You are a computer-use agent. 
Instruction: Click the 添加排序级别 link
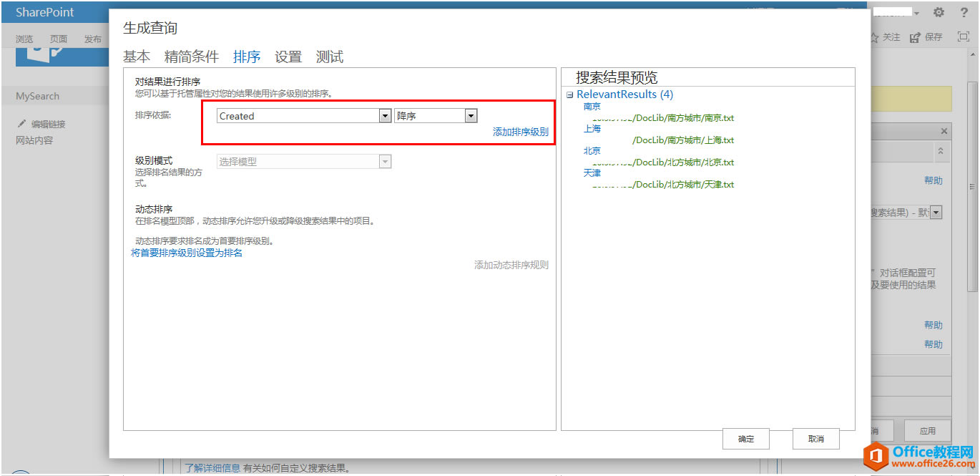tap(520, 132)
